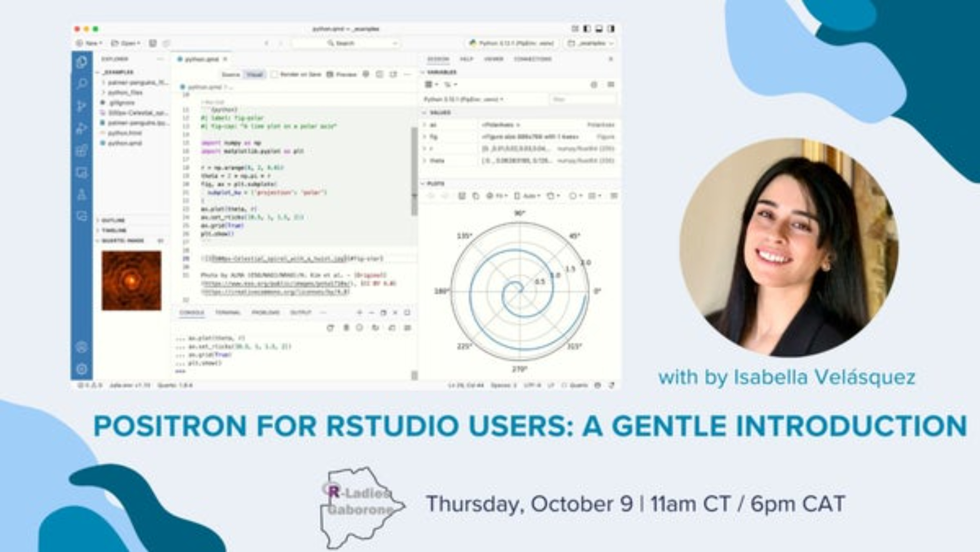
Task: Click the Preview button in editor toolbar
Action: click(x=342, y=75)
